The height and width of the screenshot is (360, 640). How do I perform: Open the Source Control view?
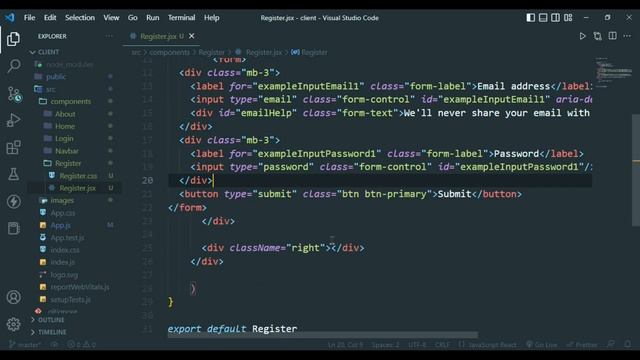point(14,94)
